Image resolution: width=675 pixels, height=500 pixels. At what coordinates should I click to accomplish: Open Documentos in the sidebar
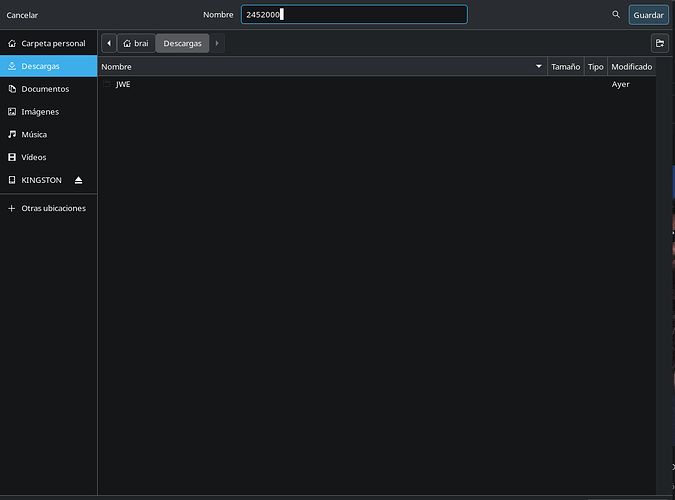[x=44, y=89]
